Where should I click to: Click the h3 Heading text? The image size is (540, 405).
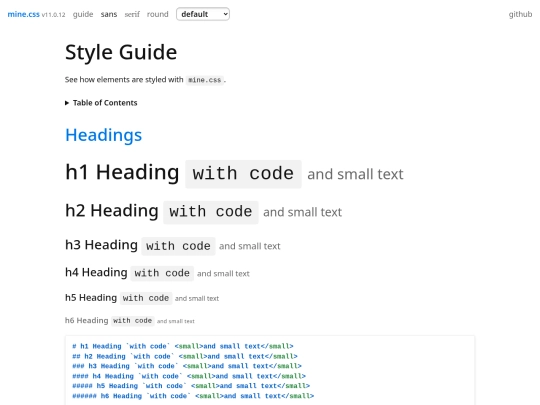click(101, 245)
